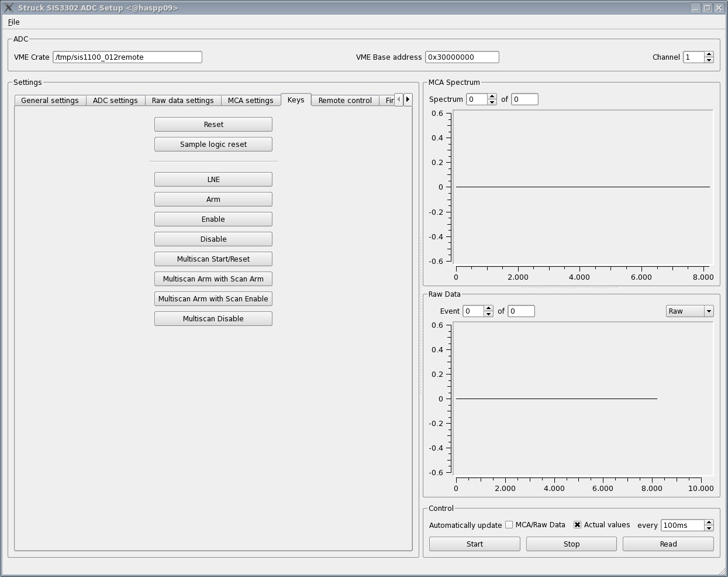Minimize the Struck SIS3302 window

point(695,8)
